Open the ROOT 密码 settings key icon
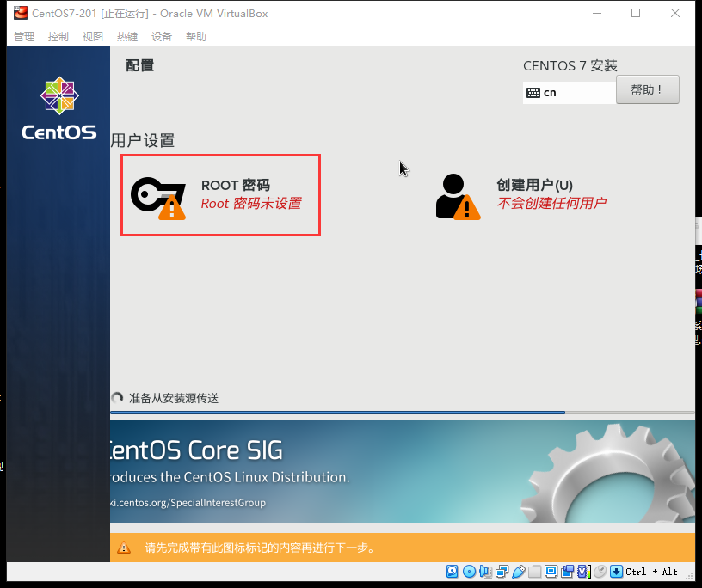 click(158, 199)
